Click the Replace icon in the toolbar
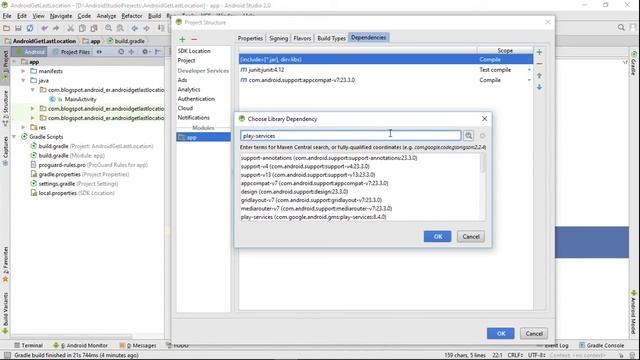 pos(120,28)
